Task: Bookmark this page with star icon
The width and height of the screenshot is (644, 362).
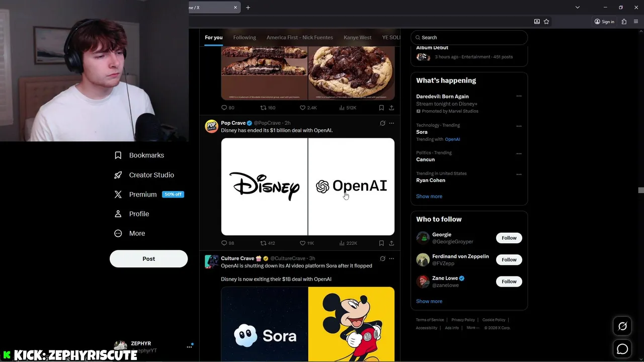Action: click(546, 22)
